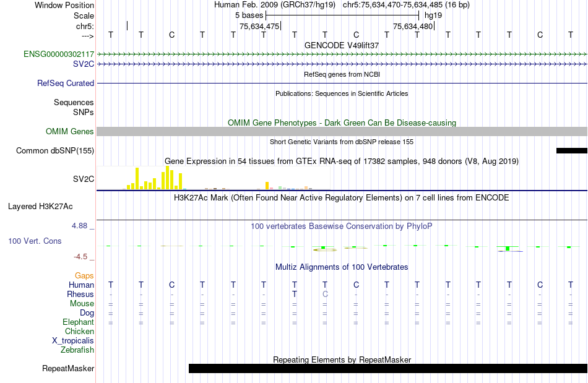Click the RefSeq genes from NCBI title
Image resolution: width=588 pixels, height=383 pixels.
point(342,74)
